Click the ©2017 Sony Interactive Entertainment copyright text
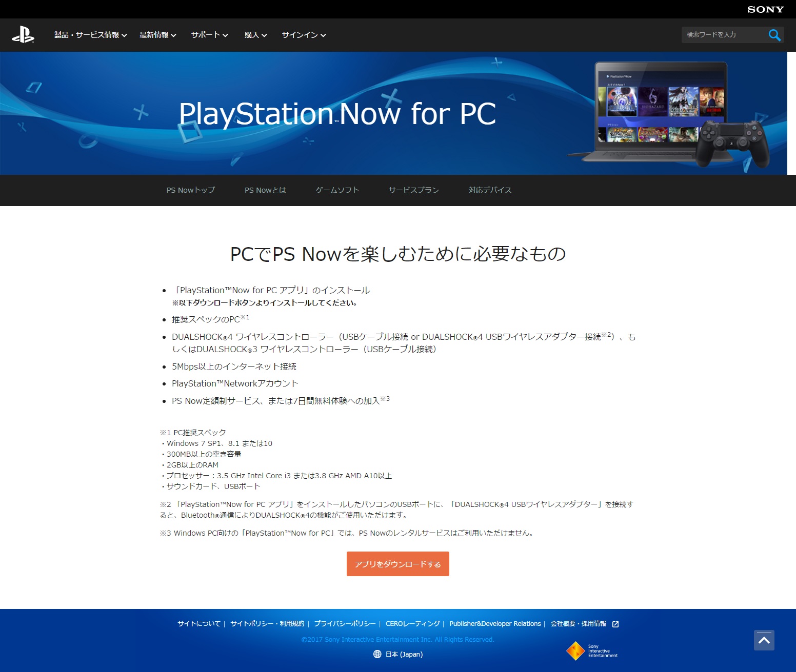Image resolution: width=796 pixels, height=672 pixels. (398, 639)
